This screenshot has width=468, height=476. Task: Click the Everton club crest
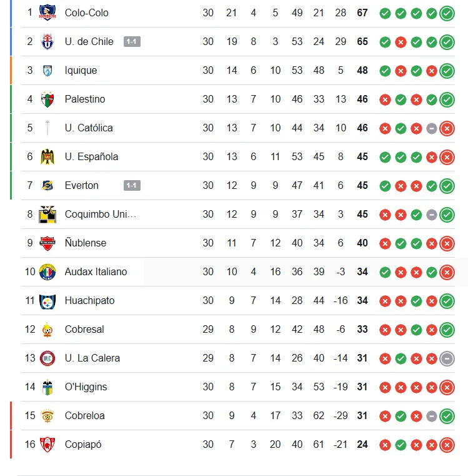pyautogui.click(x=47, y=185)
